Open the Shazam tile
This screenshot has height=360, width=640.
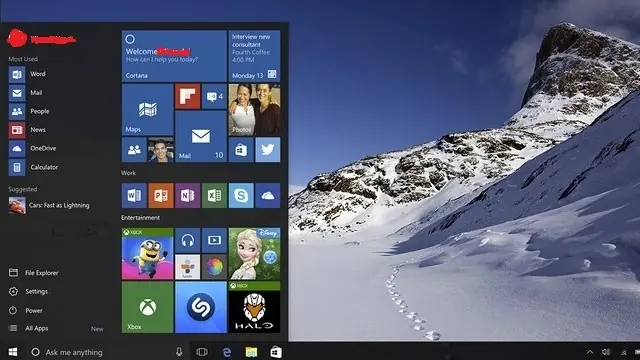(x=201, y=307)
